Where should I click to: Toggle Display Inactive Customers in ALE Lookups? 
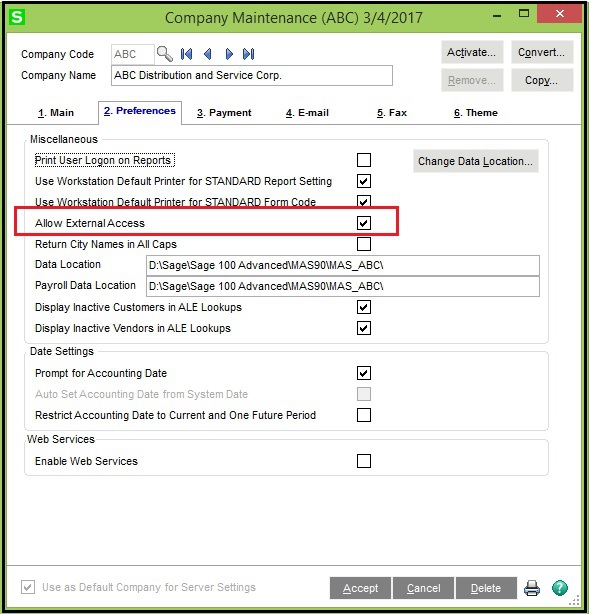coord(364,307)
